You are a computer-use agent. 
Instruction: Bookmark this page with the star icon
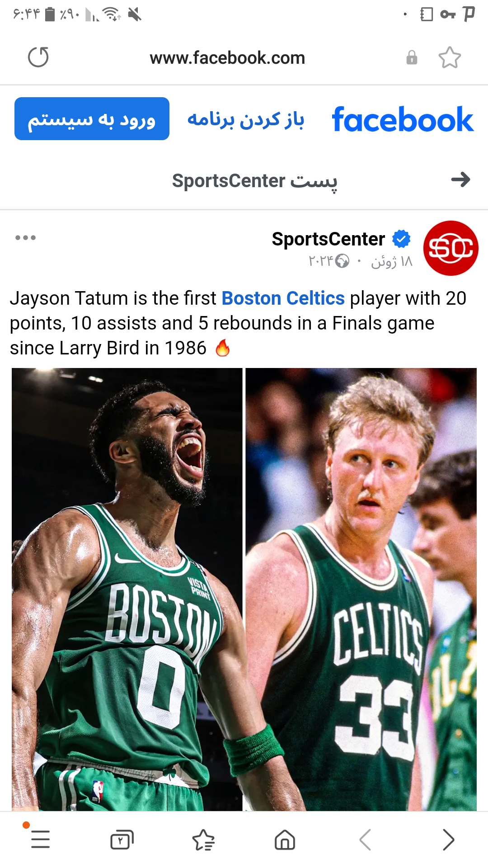(x=450, y=57)
